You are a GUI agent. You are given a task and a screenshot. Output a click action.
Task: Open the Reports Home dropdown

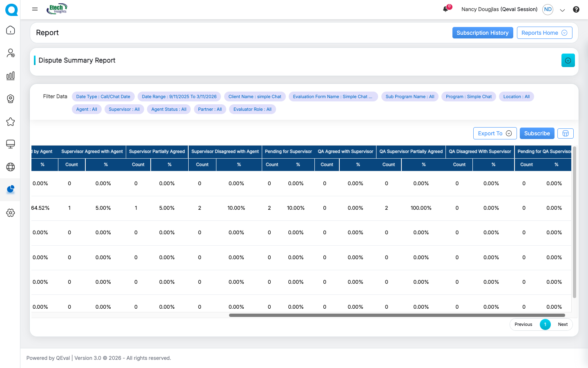[x=544, y=33]
